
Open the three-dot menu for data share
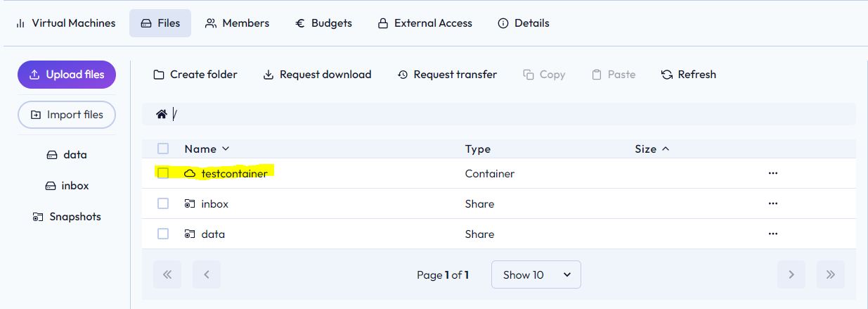point(773,234)
